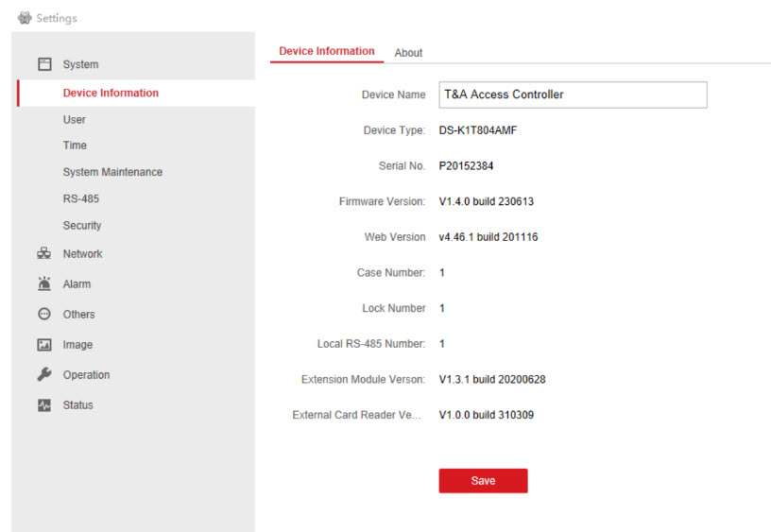
Task: Click the Status pulse icon
Action: pyautogui.click(x=43, y=404)
